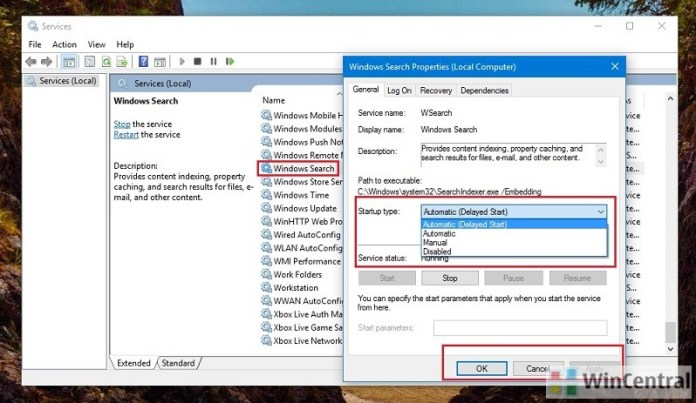Click the Stop button in dialog
Image resolution: width=696 pixels, height=403 pixels.
click(450, 278)
